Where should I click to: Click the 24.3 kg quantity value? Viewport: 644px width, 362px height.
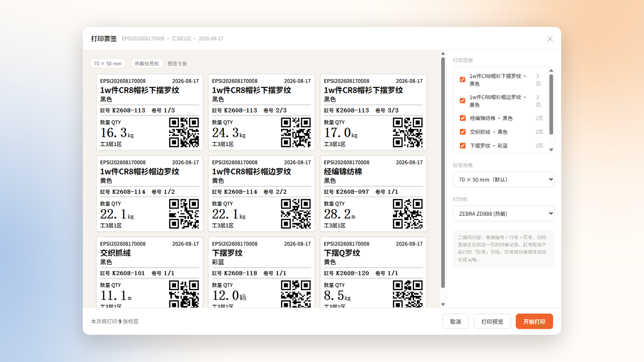tap(229, 133)
